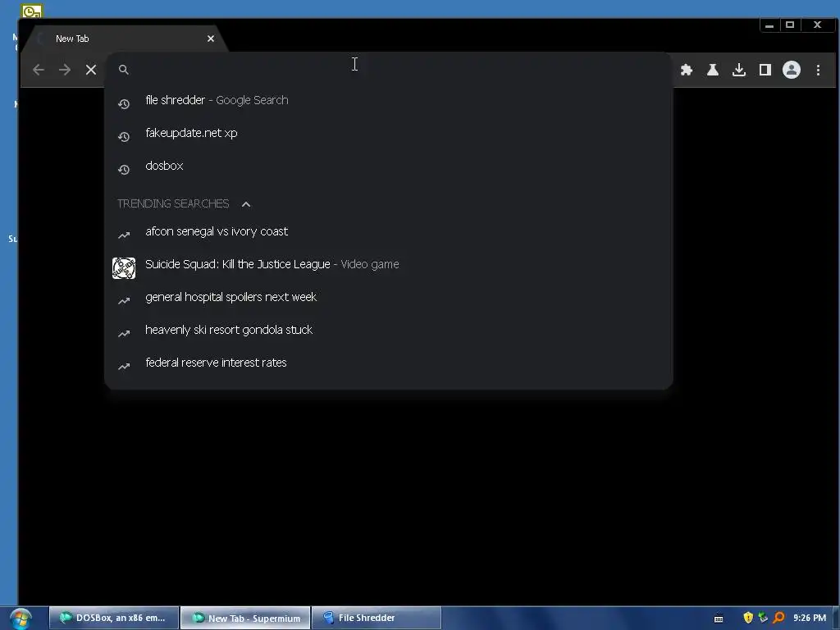This screenshot has width=840, height=630.
Task: Select 'Suicide Squad: Kill the Justice League' suggestion
Action: (x=388, y=264)
